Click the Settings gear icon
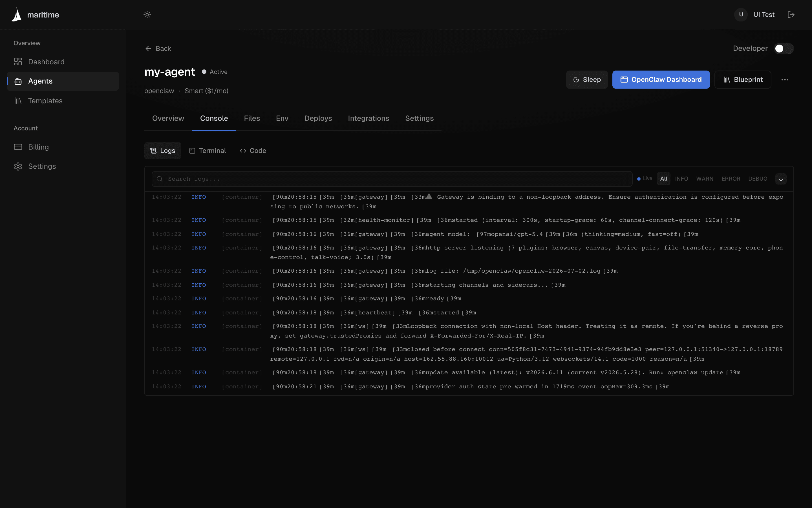 click(x=18, y=166)
